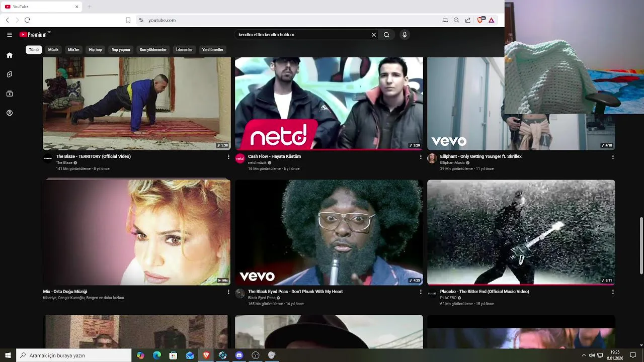This screenshot has width=644, height=362.
Task: Open Shorts from the sidebar
Action: pyautogui.click(x=10, y=74)
